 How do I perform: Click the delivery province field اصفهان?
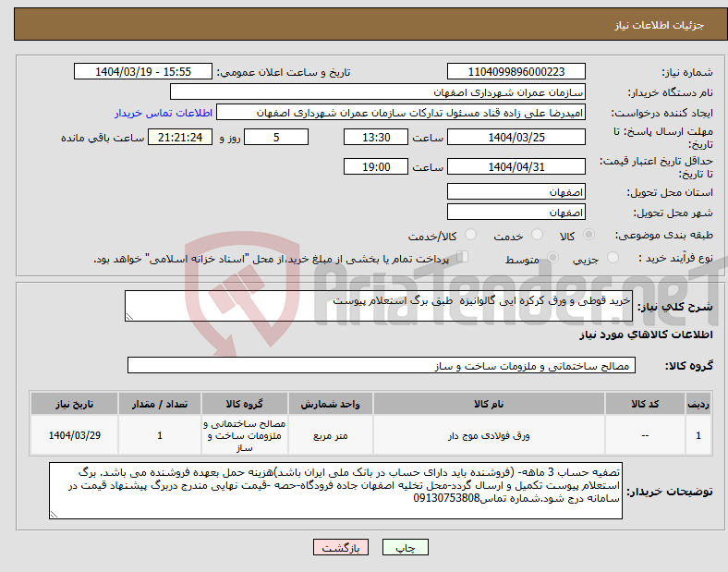click(x=516, y=191)
